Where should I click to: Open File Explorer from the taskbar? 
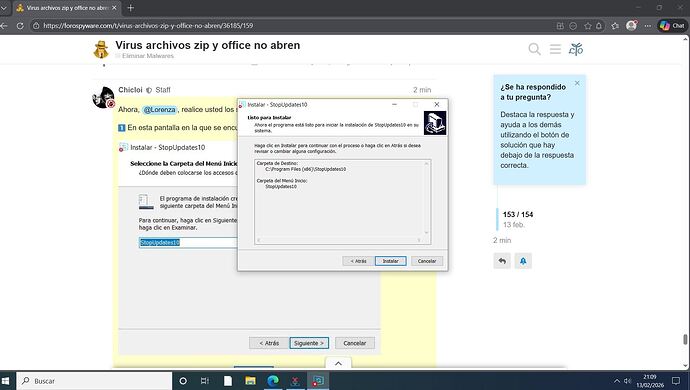(x=250, y=381)
